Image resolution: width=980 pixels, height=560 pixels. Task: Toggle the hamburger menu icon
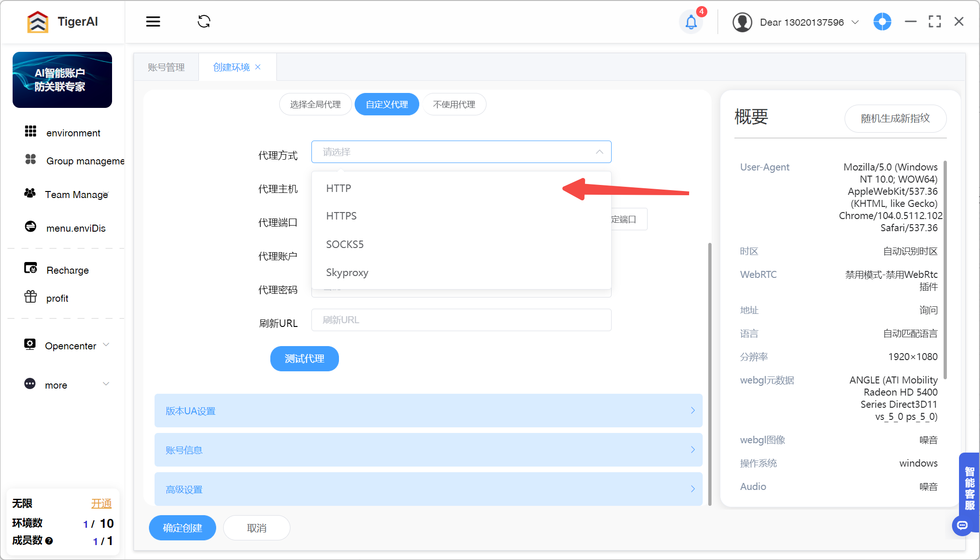point(153,21)
